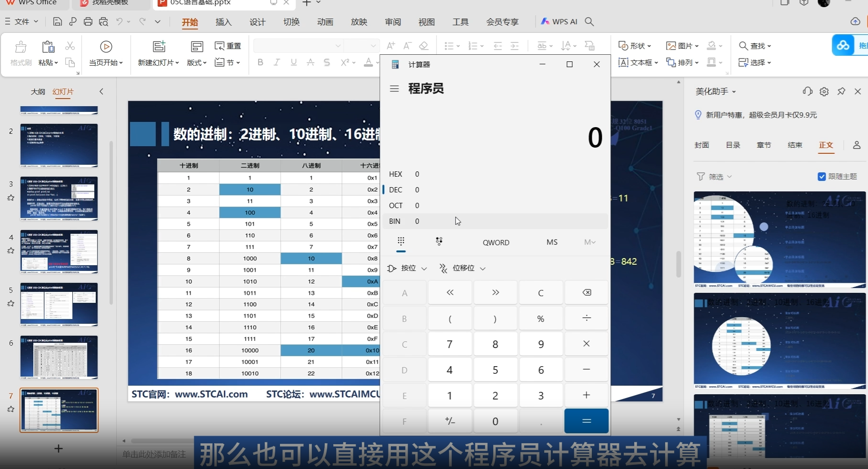The image size is (868, 469).
Task: Click the underline U formatting icon
Action: [x=293, y=62]
